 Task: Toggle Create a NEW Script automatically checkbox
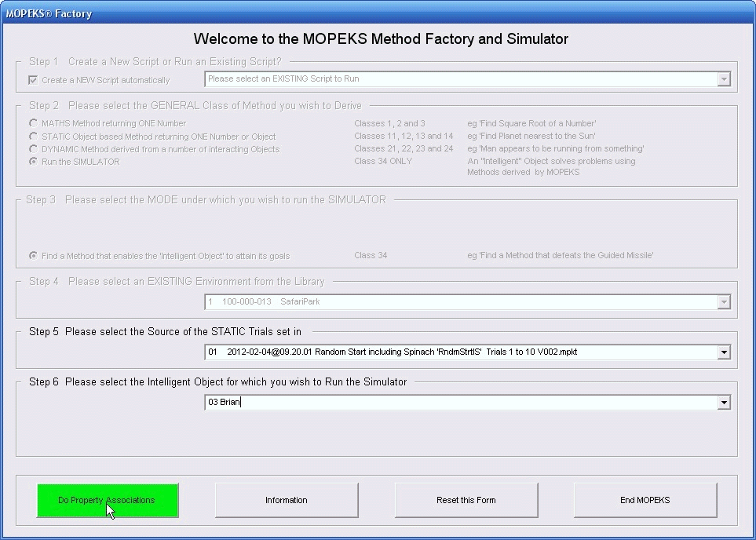click(x=33, y=80)
